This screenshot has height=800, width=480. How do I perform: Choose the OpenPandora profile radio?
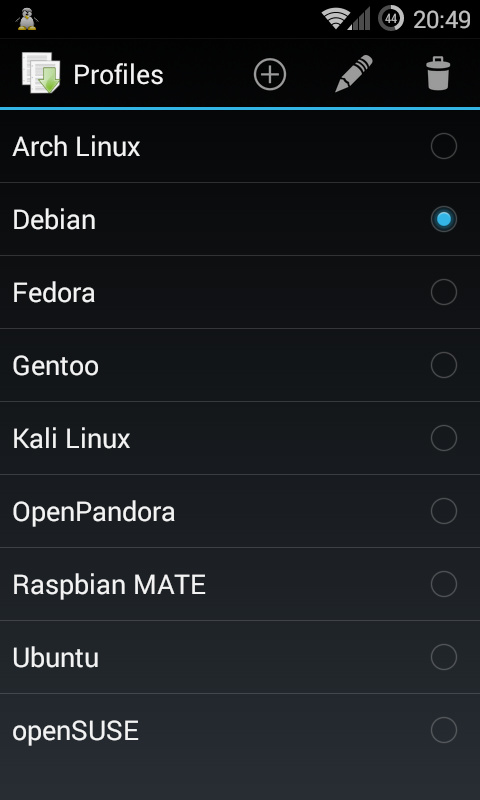point(444,511)
